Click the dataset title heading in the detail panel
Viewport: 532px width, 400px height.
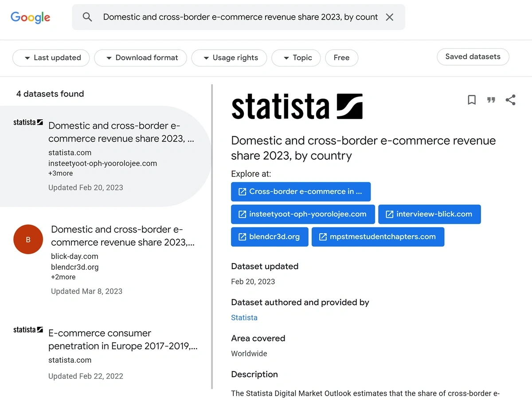[x=364, y=148]
